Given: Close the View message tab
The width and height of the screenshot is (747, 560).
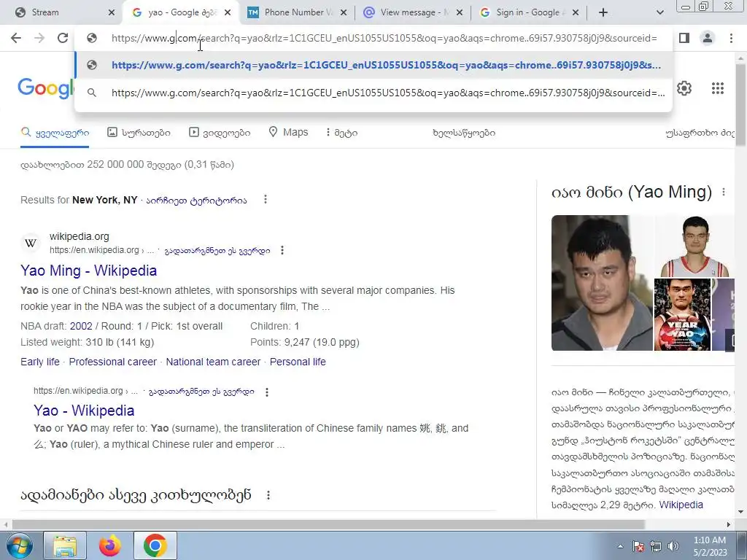Looking at the screenshot, I should point(460,12).
